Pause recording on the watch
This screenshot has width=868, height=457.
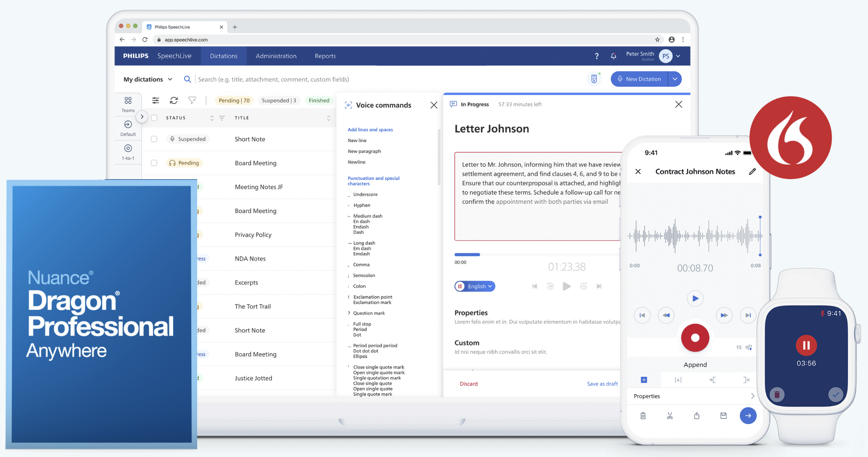pos(806,345)
